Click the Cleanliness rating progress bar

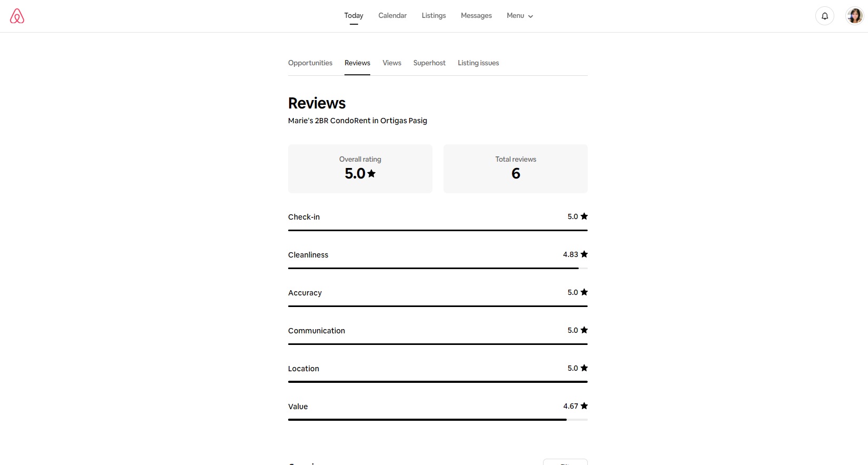[x=437, y=268]
